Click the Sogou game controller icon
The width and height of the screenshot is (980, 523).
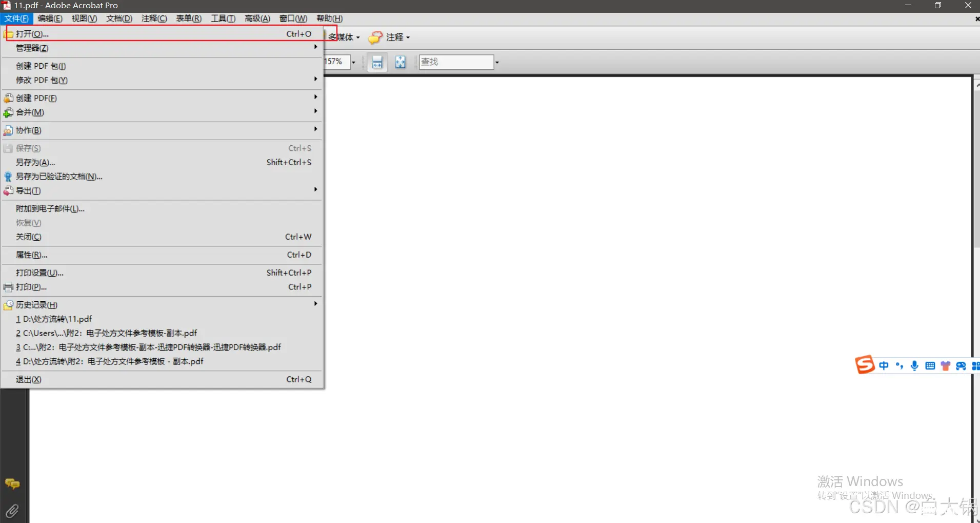pyautogui.click(x=961, y=365)
